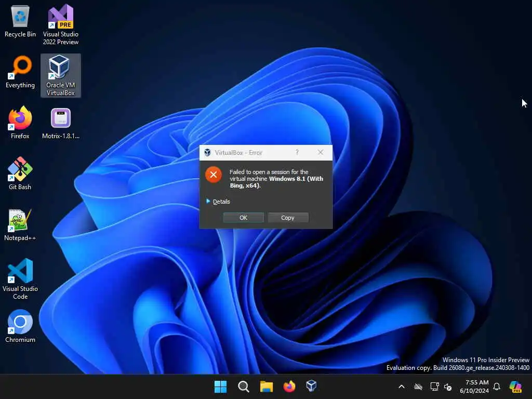Select the Notepad++ desktop shortcut
The width and height of the screenshot is (532, 399).
[x=20, y=225]
